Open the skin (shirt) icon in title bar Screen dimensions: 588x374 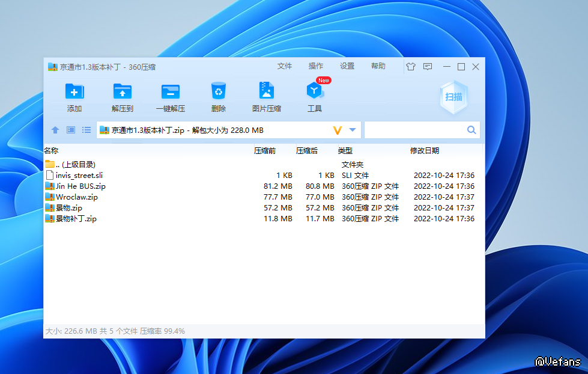pos(411,67)
